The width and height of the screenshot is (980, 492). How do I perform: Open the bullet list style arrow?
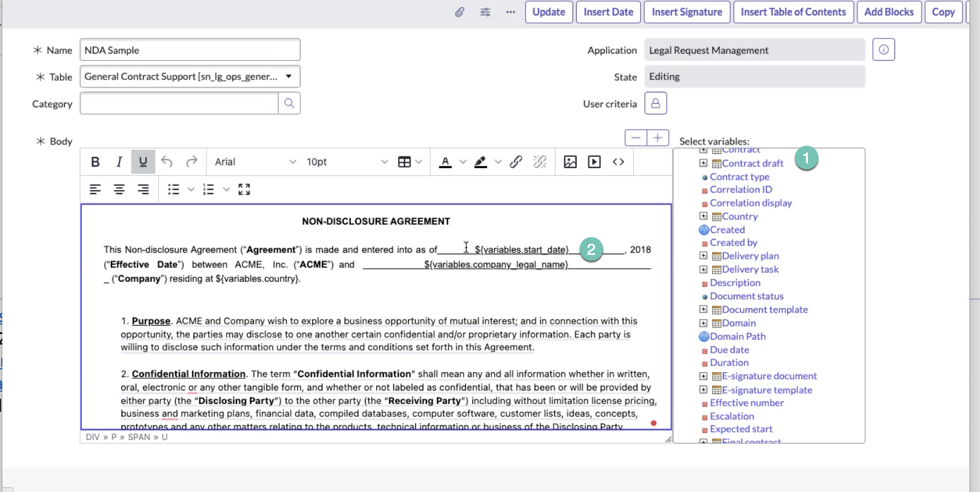pyautogui.click(x=191, y=189)
